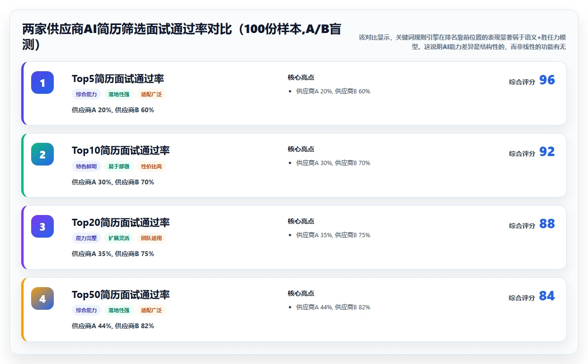The image size is (588, 364).
Task: Open the Top50简历面试通过率 card title
Action: tap(121, 295)
